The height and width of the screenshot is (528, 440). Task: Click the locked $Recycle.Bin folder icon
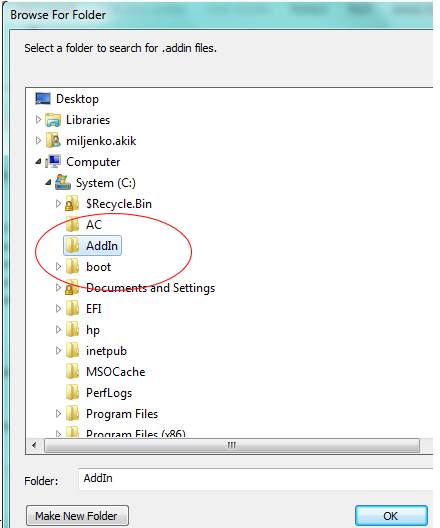point(72,204)
